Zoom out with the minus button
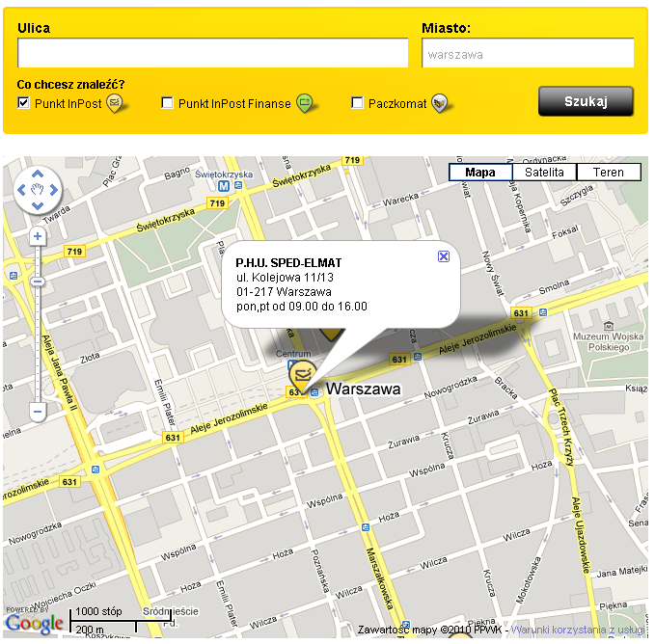 click(38, 412)
